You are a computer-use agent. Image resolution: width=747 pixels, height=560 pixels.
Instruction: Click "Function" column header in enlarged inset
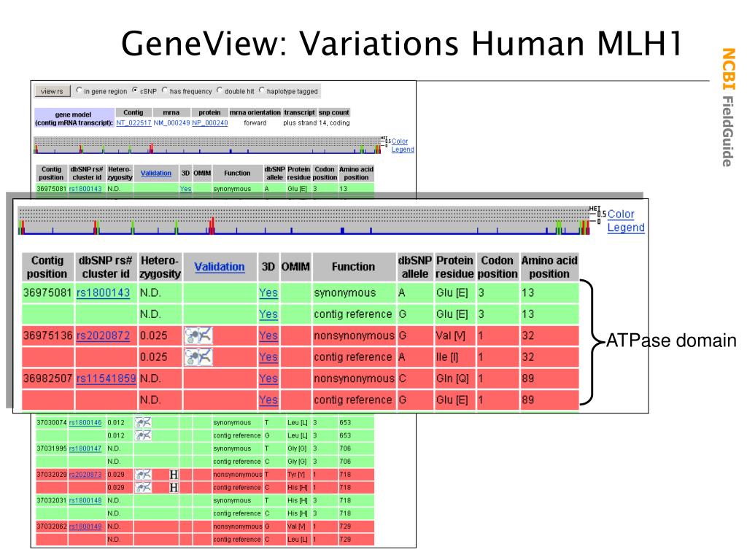click(x=354, y=267)
